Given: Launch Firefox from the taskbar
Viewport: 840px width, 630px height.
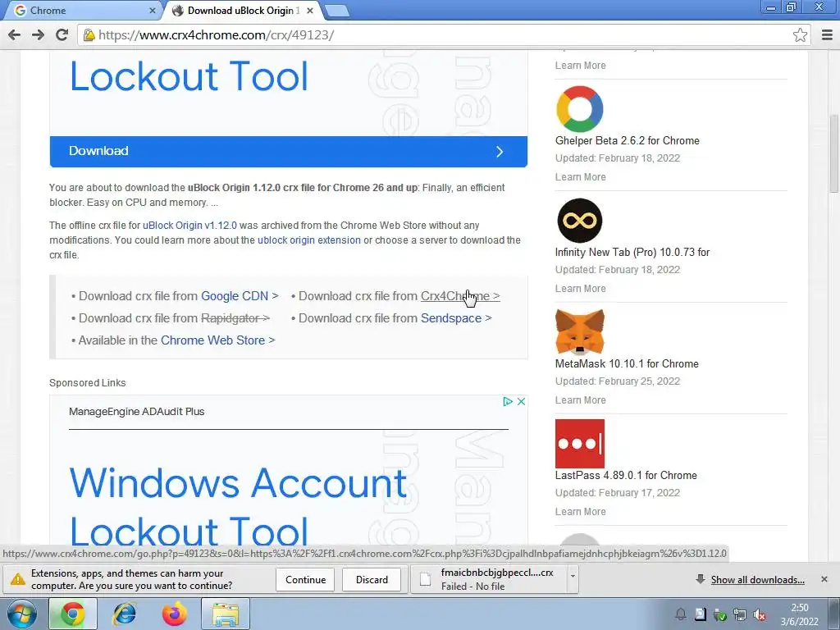Looking at the screenshot, I should pyautogui.click(x=175, y=614).
